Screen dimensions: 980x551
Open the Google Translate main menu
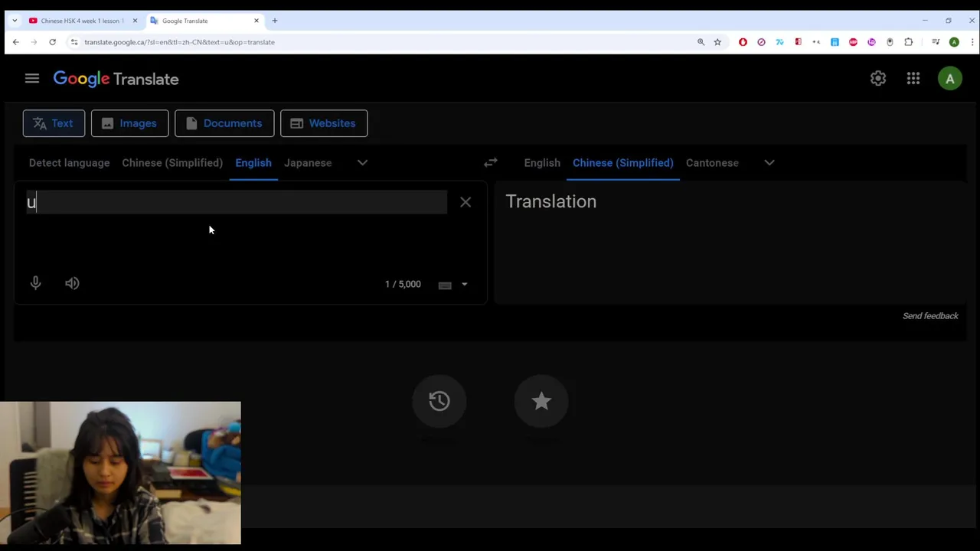[31, 78]
